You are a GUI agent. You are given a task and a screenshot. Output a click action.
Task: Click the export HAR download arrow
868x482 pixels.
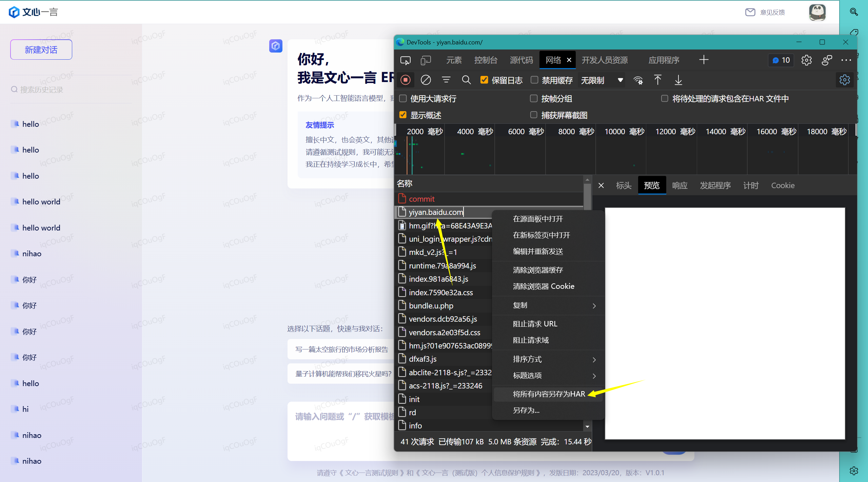click(678, 80)
